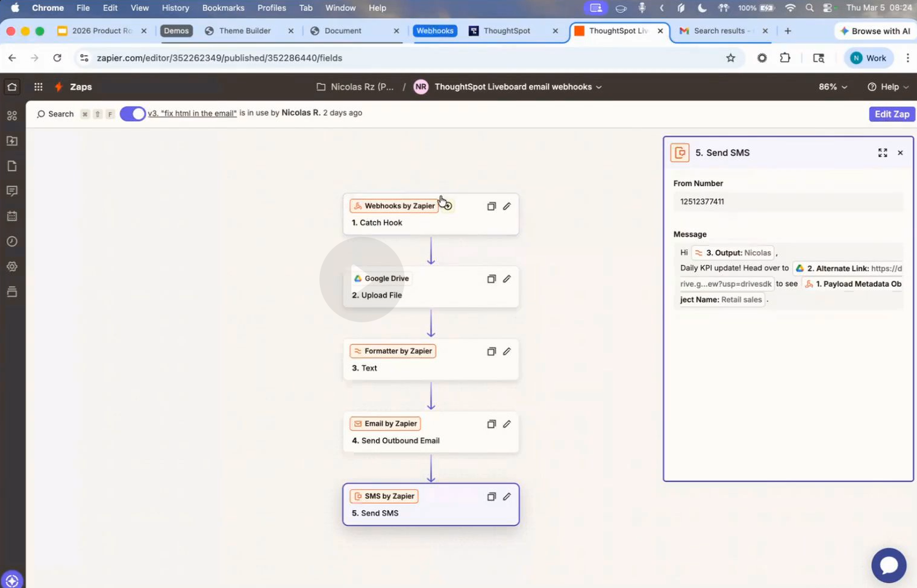This screenshot has height=588, width=917.
Task: Open the apps grid menu icon
Action: pos(38,87)
